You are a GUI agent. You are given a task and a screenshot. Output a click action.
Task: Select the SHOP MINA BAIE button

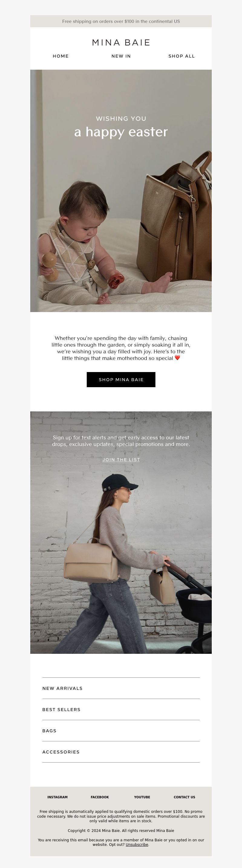point(121,379)
